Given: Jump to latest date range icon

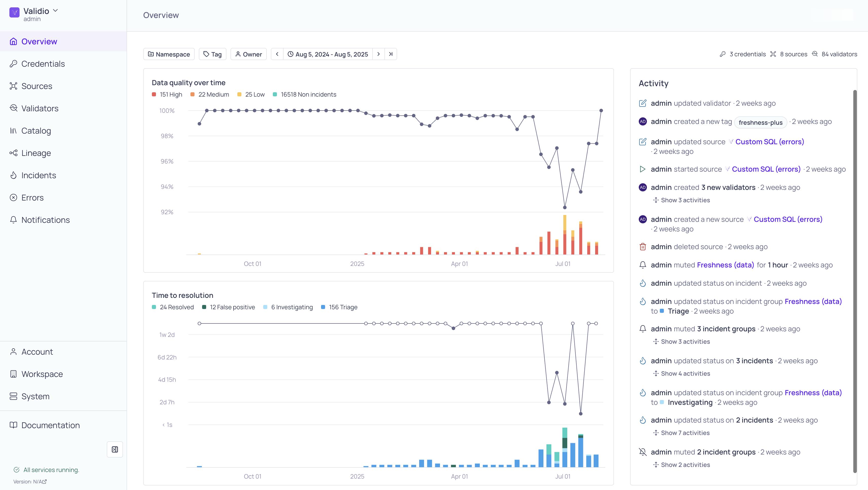Looking at the screenshot, I should pos(391,54).
